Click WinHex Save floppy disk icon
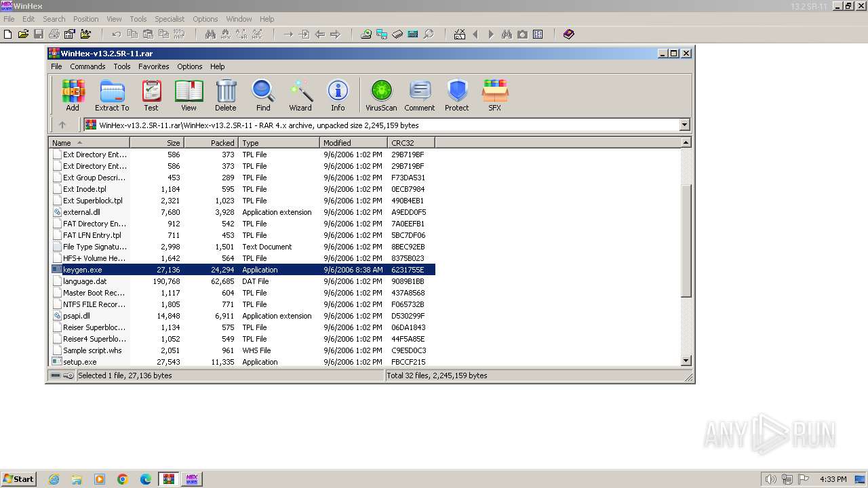 [x=39, y=34]
